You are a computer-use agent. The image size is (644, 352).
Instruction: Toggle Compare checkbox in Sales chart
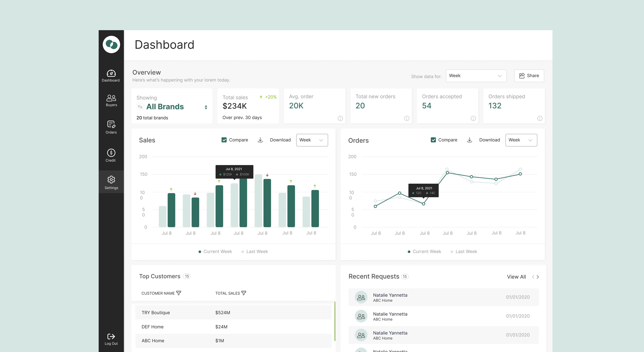(x=224, y=140)
